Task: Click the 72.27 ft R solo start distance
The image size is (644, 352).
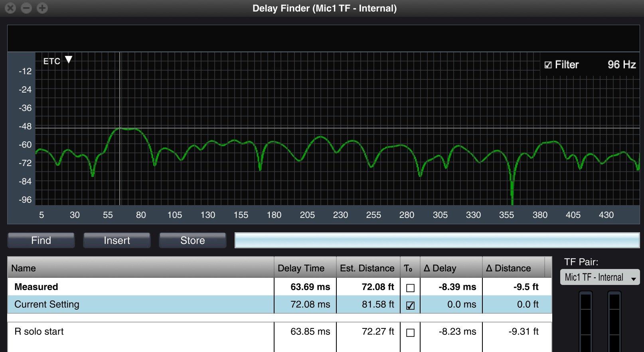Action: point(378,332)
